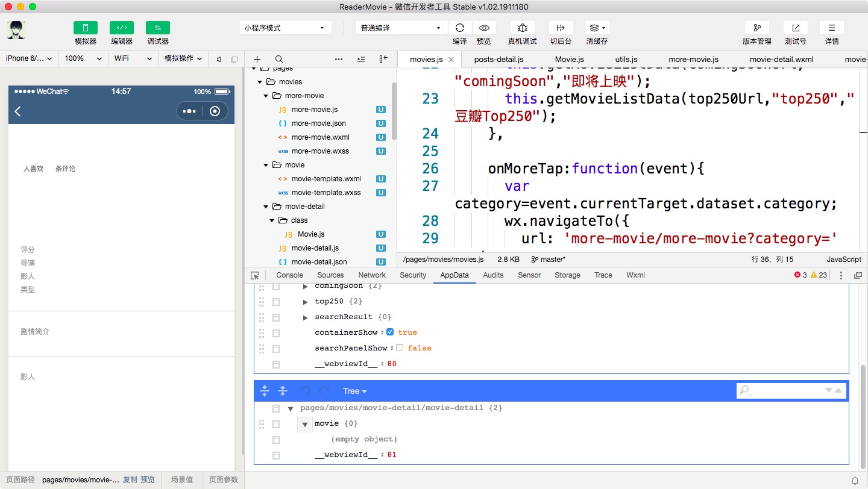Click 复制 to copy page path

tap(130, 480)
